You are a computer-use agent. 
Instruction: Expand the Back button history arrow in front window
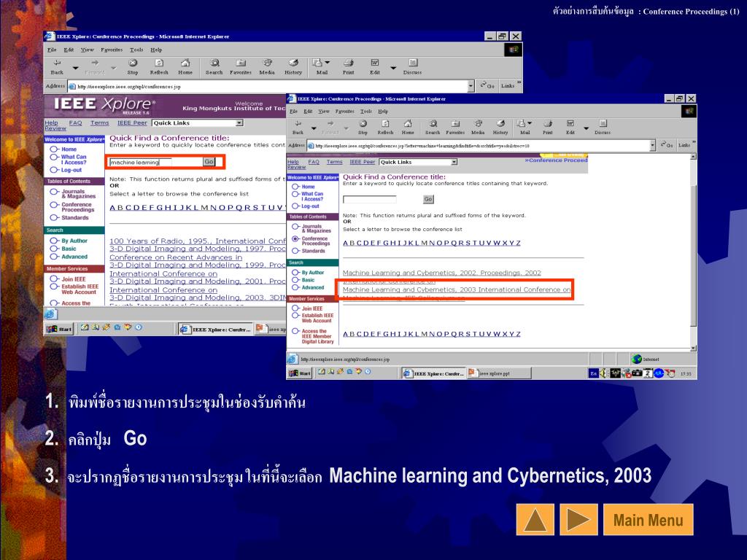pos(314,128)
